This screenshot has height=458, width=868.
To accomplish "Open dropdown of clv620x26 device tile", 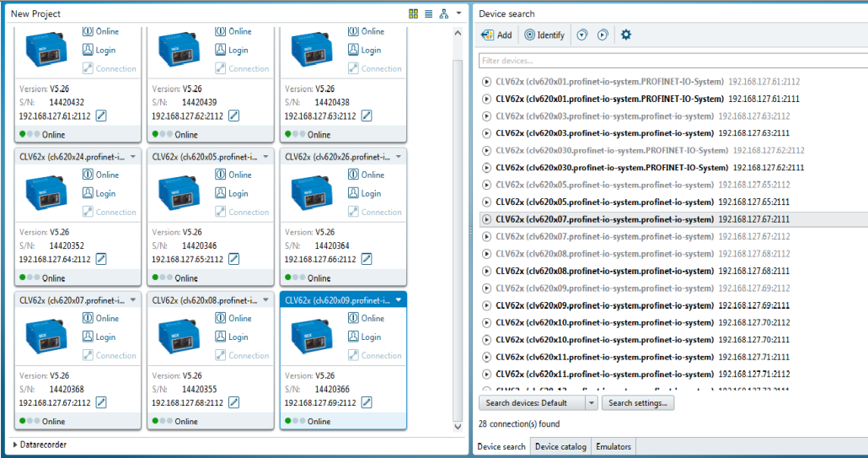I will coord(399,157).
